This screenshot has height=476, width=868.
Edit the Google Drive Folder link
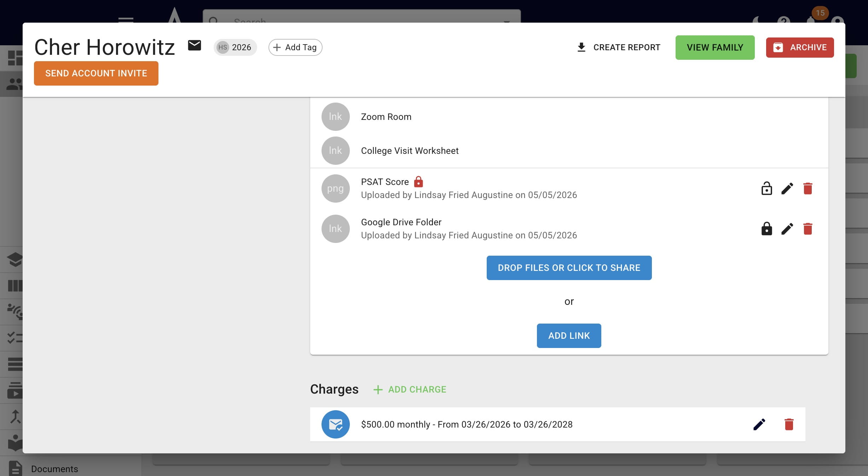pyautogui.click(x=787, y=229)
